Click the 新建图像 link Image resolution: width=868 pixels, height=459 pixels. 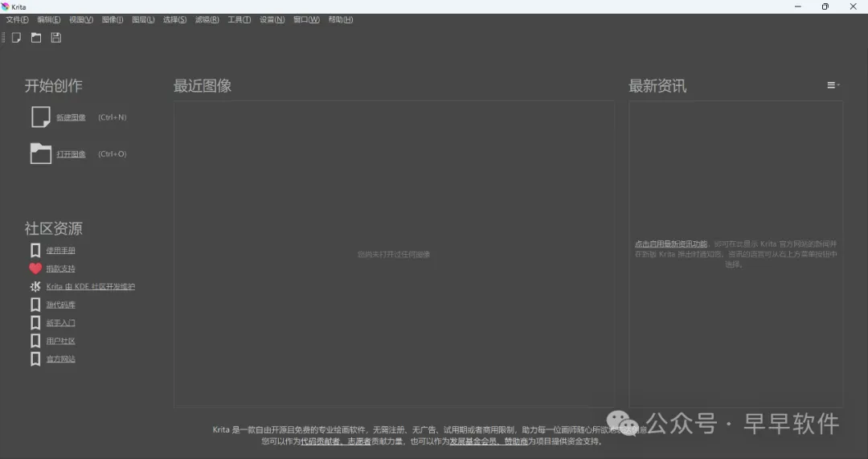(71, 117)
